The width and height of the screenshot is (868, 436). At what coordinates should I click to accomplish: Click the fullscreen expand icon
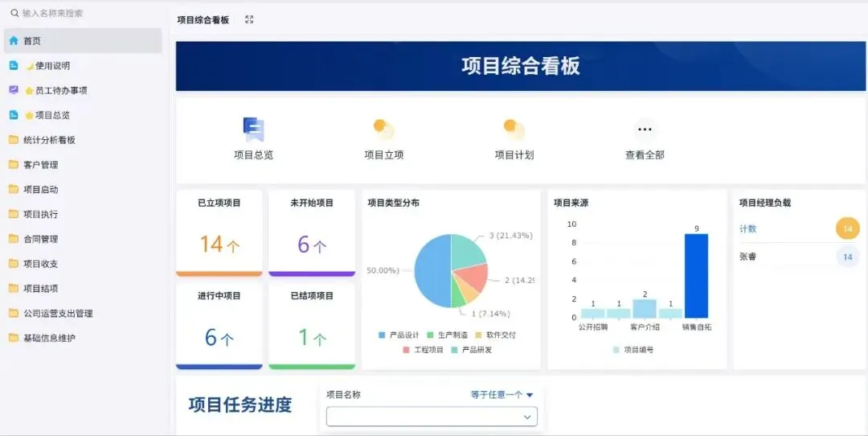coord(249,19)
